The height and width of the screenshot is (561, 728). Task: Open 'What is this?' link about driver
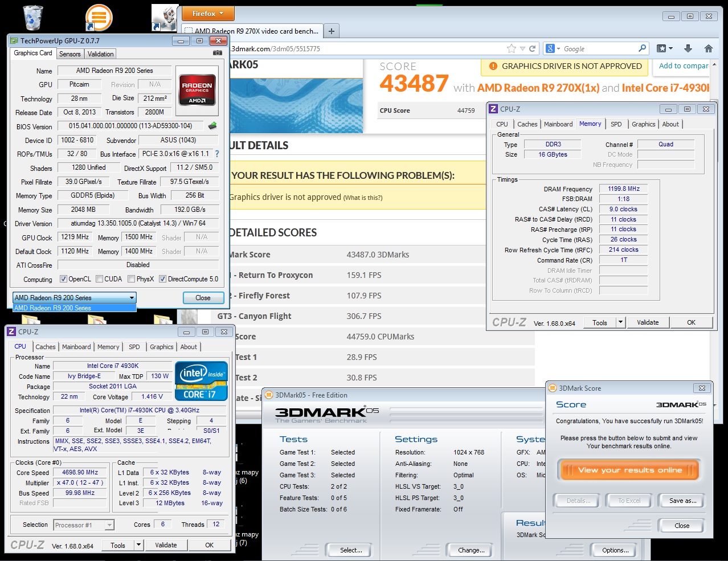363,198
